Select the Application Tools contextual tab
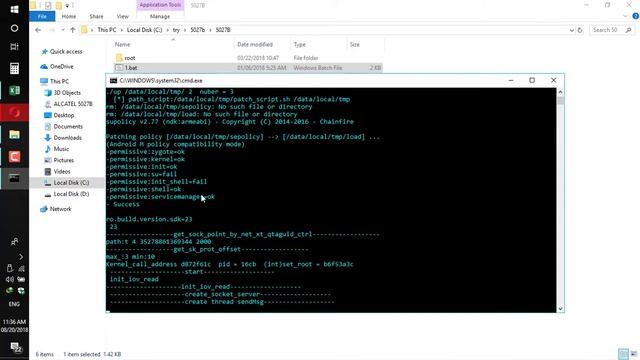This screenshot has width=640, height=360. click(x=160, y=5)
